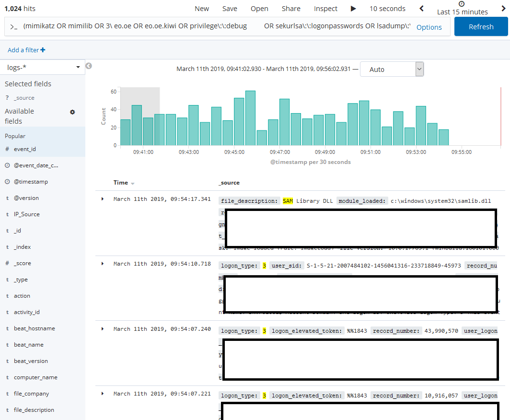
Task: Open the Auto interval dropdown above the histogram
Action: tap(392, 69)
